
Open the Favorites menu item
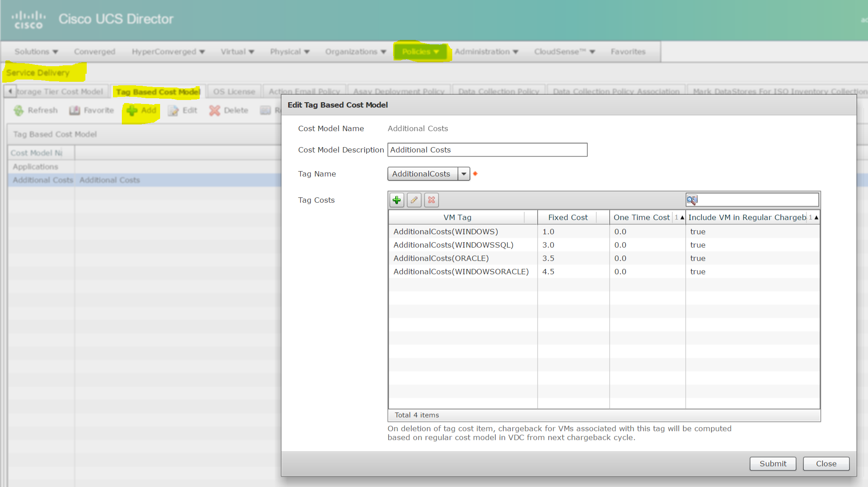628,52
